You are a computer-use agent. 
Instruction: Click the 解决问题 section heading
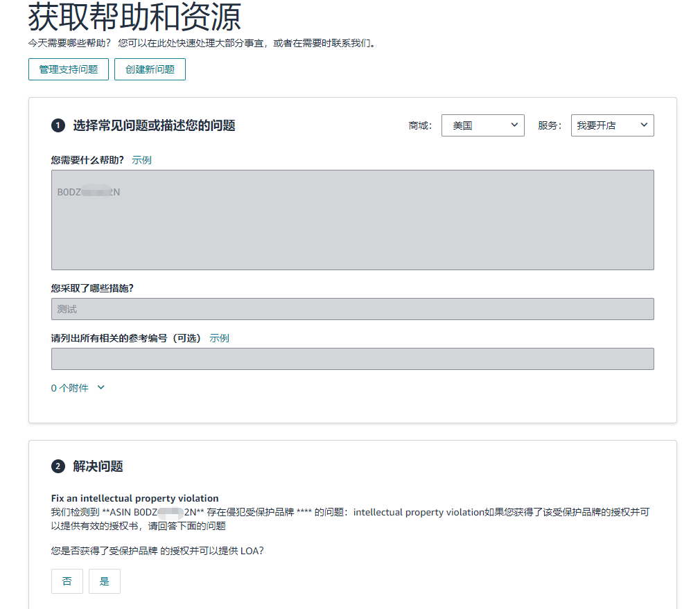pos(98,466)
